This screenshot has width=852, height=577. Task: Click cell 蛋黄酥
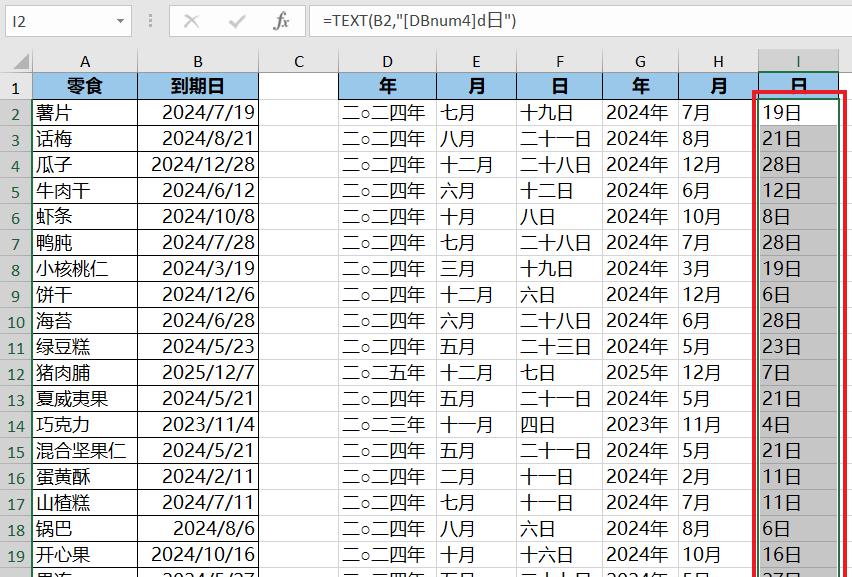pos(85,476)
